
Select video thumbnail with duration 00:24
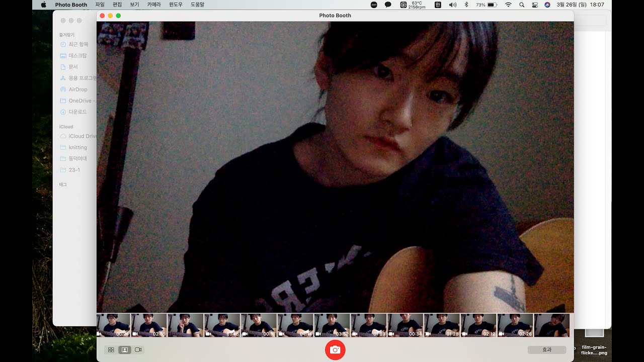click(x=114, y=325)
